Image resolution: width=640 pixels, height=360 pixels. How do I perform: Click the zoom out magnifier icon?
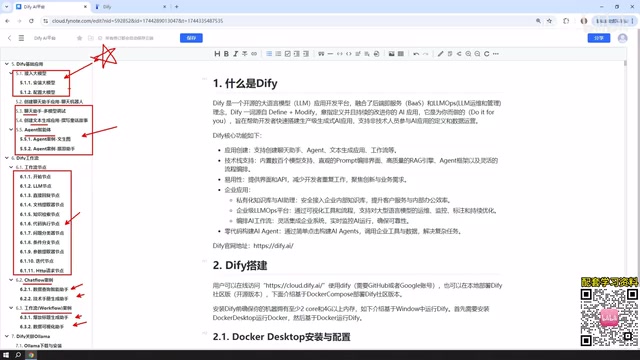[477, 54]
